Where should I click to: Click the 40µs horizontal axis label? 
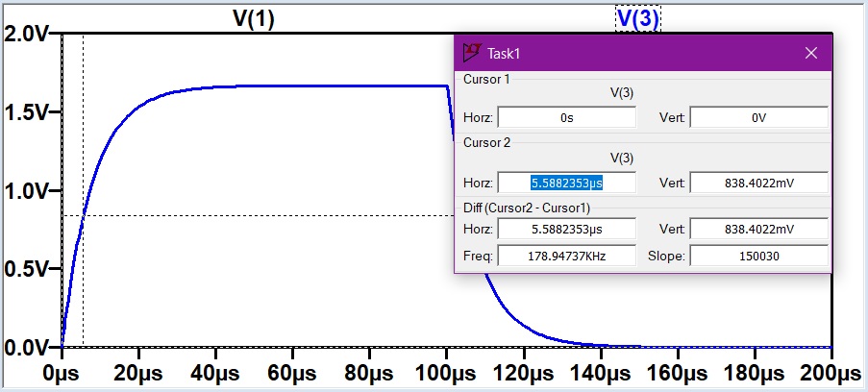tap(215, 373)
